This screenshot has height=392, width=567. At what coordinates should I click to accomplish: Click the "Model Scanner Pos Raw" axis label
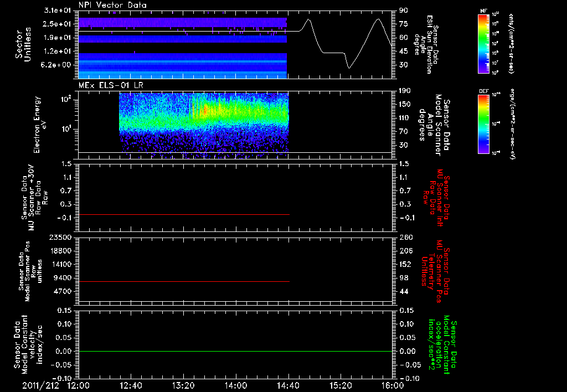click(x=31, y=271)
